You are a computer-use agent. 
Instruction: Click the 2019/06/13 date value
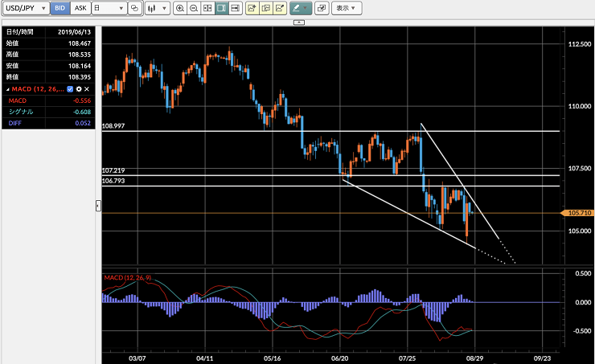click(x=74, y=32)
